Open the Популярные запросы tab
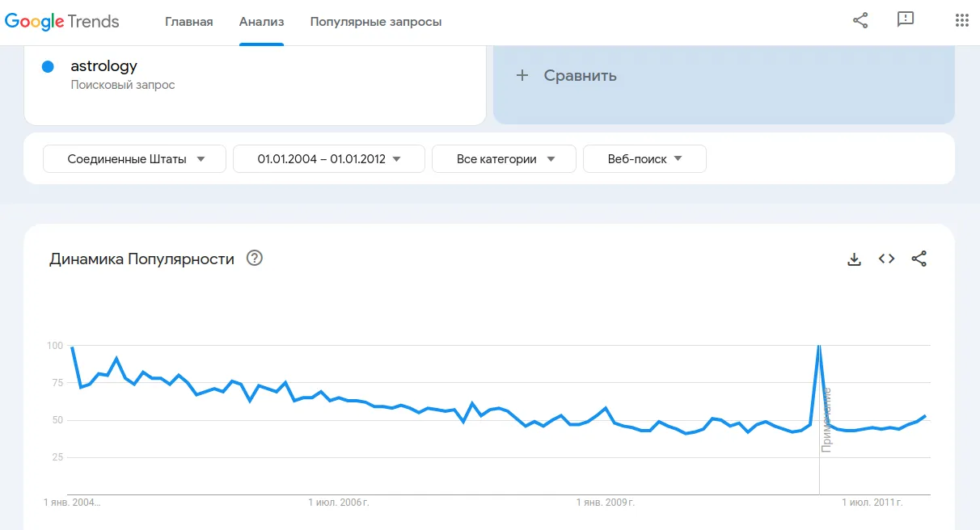The height and width of the screenshot is (530, 980). (x=376, y=22)
